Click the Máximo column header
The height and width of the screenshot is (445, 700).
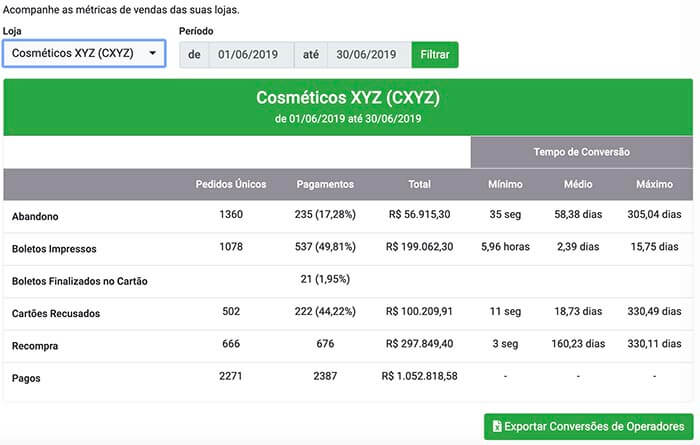[x=654, y=184]
